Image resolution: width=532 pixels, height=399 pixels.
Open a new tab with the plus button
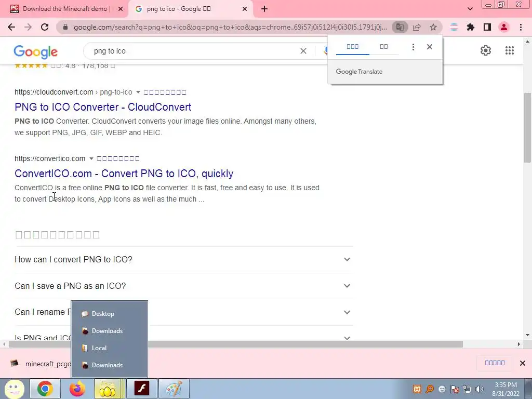(x=264, y=9)
